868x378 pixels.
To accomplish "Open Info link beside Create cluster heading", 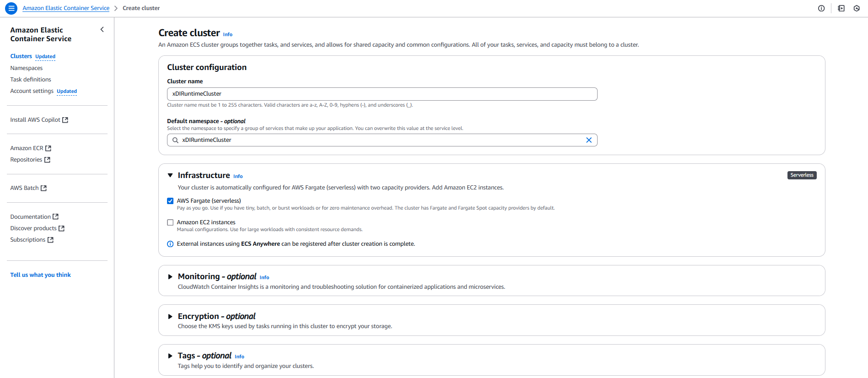I will click(x=228, y=34).
